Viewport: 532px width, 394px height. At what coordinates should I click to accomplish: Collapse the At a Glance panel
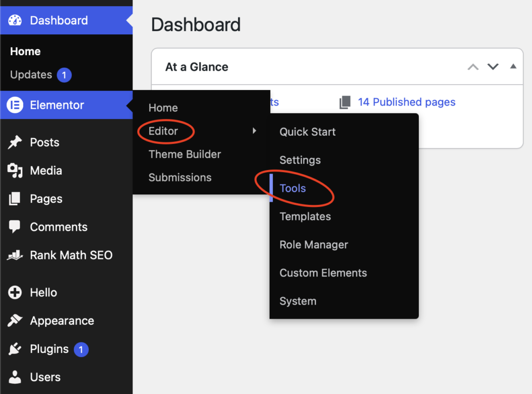coord(513,67)
